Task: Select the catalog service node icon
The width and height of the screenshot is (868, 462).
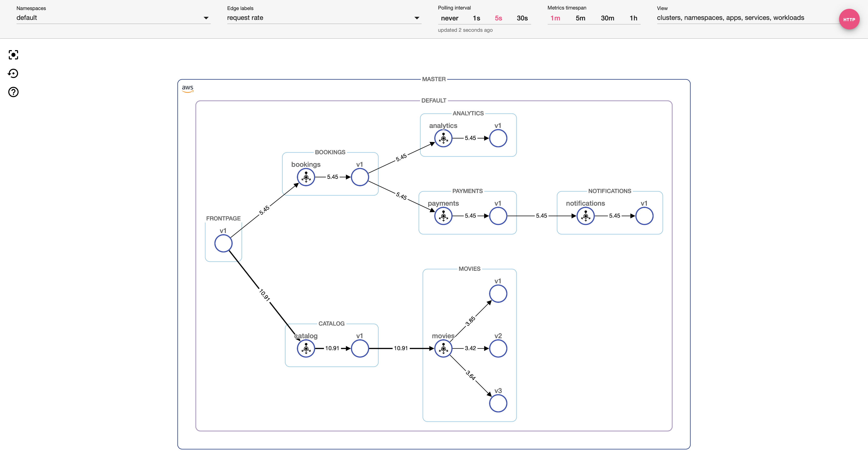Action: pyautogui.click(x=306, y=348)
